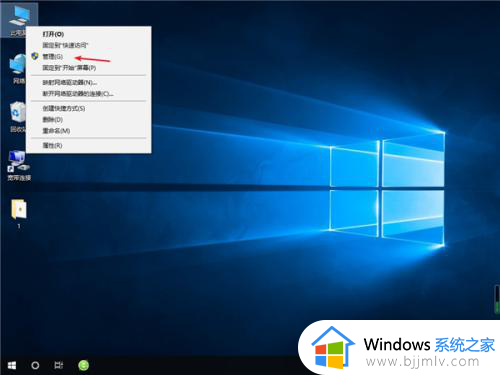Open Cortana circle icon on taskbar
Screen dimensions: 500x375
click(x=35, y=366)
